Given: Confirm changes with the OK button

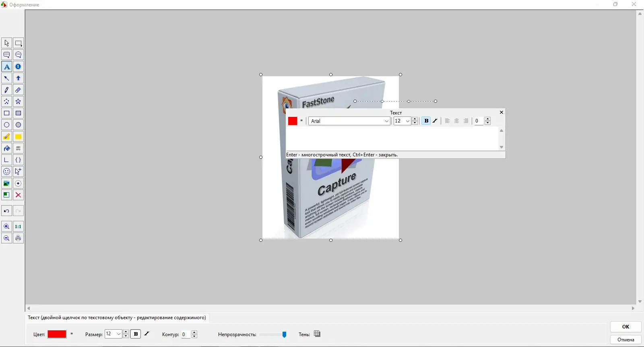Looking at the screenshot, I should [625, 327].
